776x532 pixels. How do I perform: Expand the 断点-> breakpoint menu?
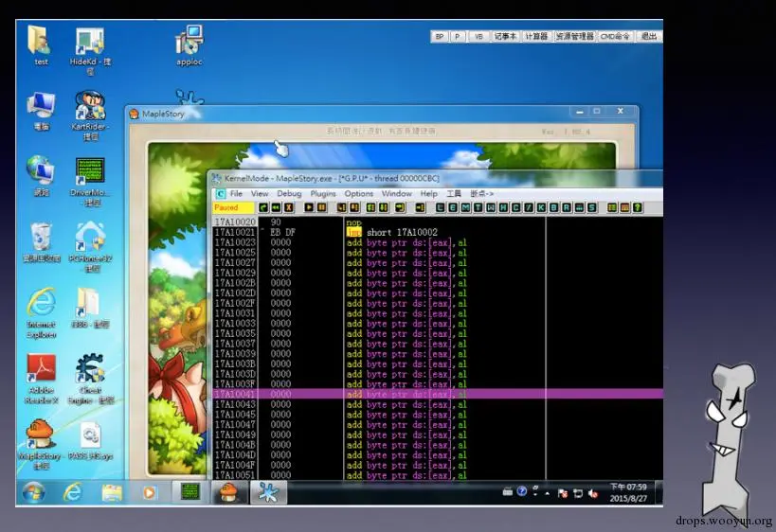(481, 194)
